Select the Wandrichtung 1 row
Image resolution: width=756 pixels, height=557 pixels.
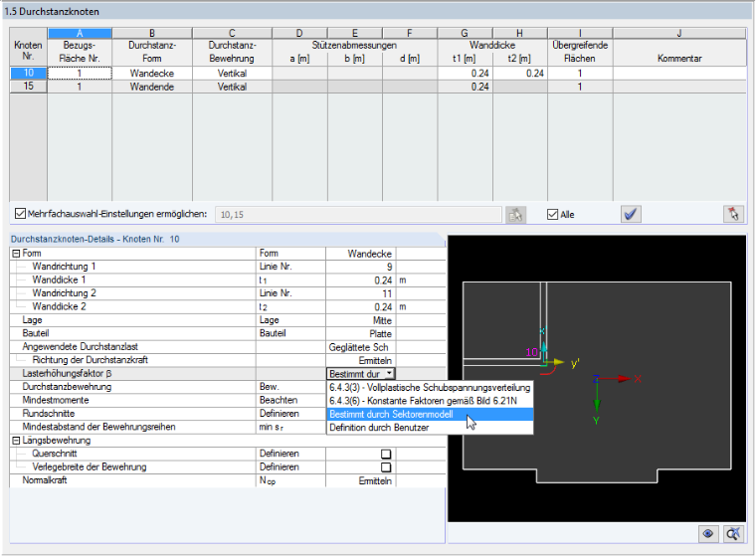(228, 267)
